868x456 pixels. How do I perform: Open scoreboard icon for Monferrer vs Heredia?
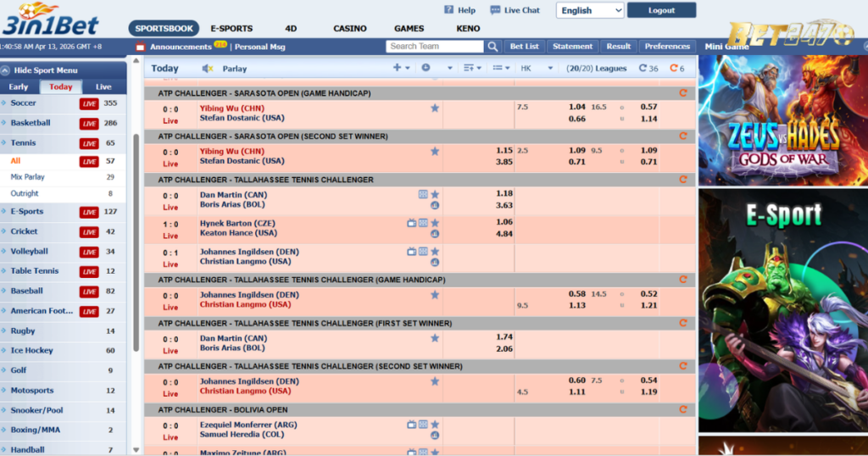(423, 425)
